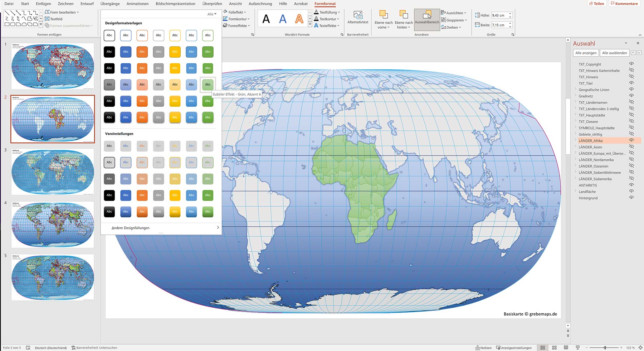Open the Acrobat tab
The width and height of the screenshot is (644, 351).
pos(301,4)
